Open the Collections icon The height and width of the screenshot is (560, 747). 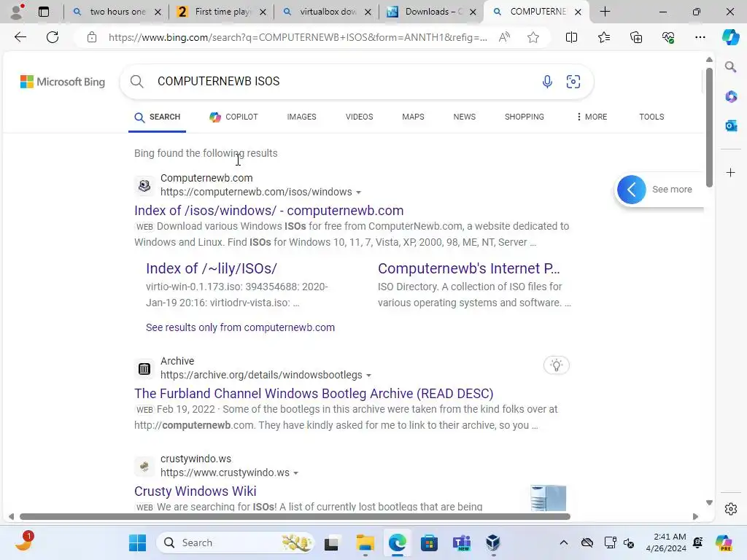[636, 37]
